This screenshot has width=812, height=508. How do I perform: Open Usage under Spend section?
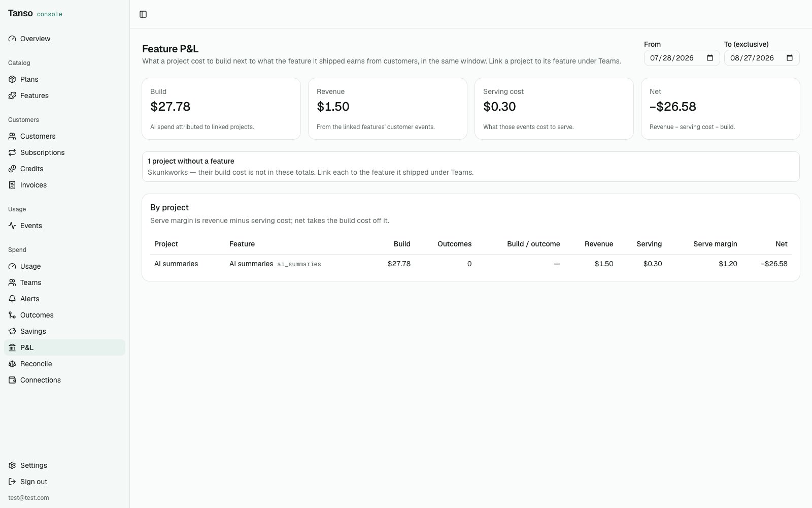coord(64,266)
